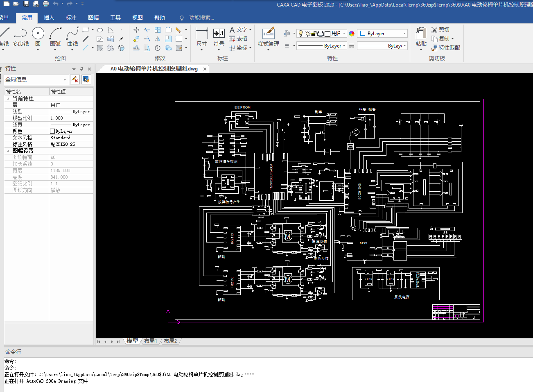Switch to the 插入 ribbon tab
This screenshot has height=392, width=533.
click(49, 18)
